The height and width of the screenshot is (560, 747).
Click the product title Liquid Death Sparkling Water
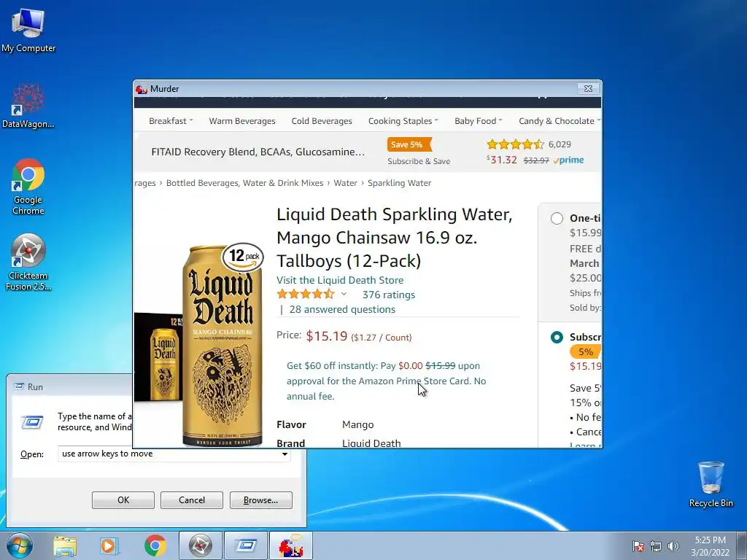pyautogui.click(x=395, y=238)
